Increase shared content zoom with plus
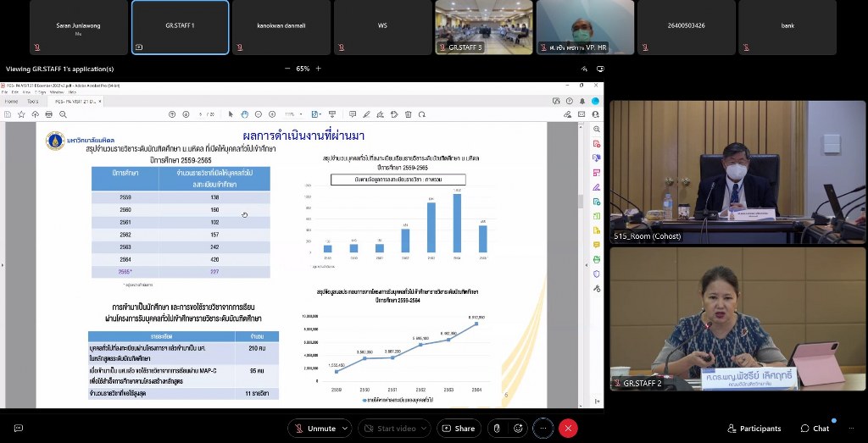 click(319, 69)
